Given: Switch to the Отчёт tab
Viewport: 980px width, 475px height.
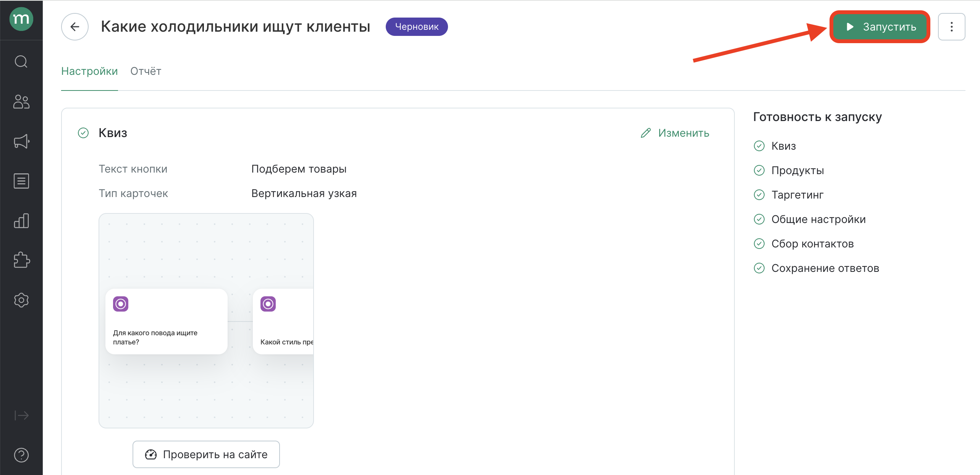Looking at the screenshot, I should coord(146,71).
